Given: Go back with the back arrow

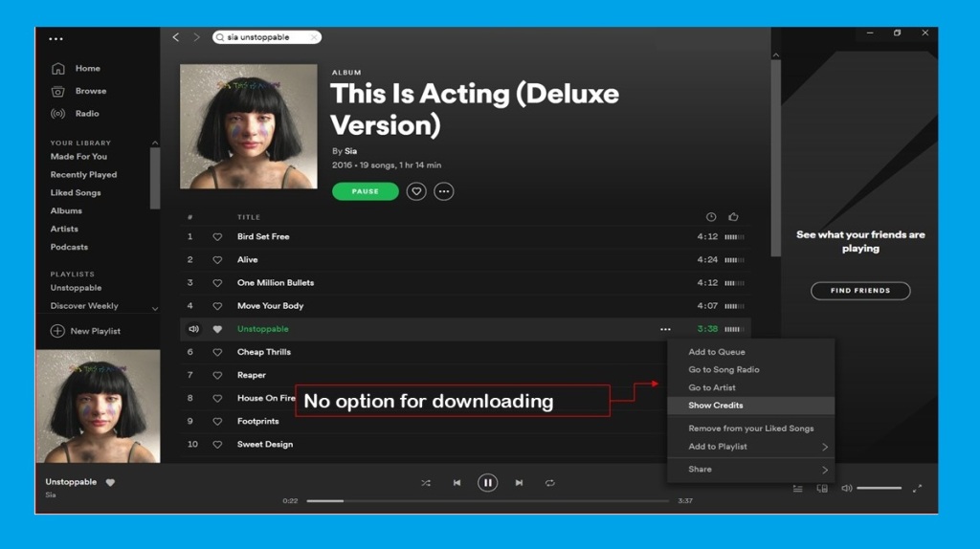Looking at the screenshot, I should [176, 37].
